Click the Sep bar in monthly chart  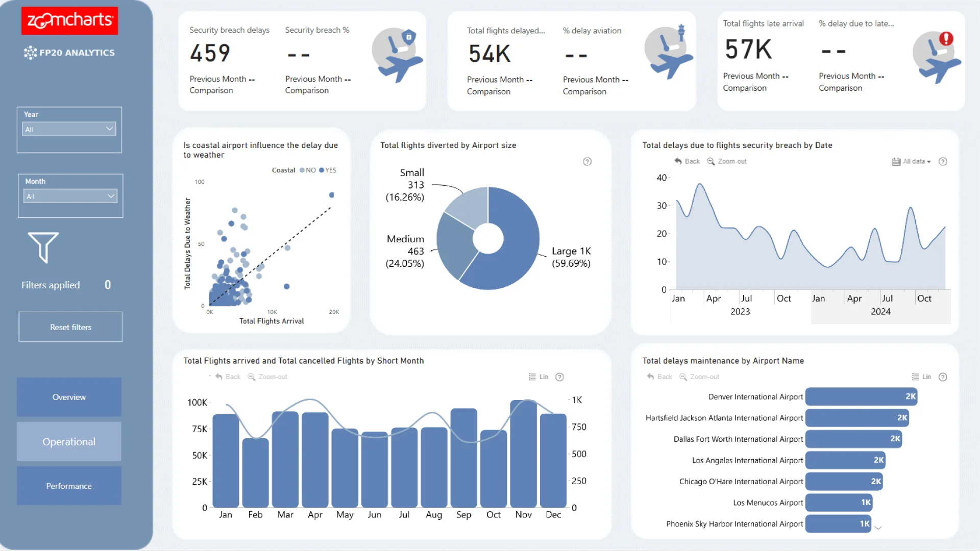[464, 458]
